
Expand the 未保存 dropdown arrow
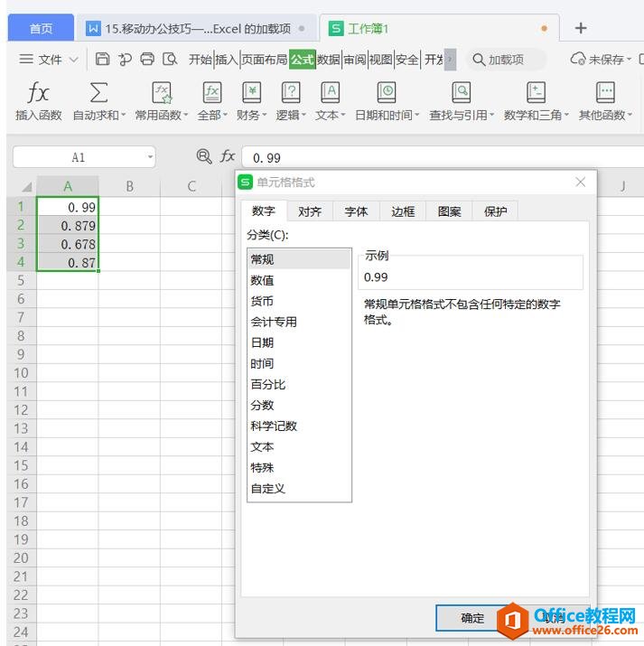629,60
